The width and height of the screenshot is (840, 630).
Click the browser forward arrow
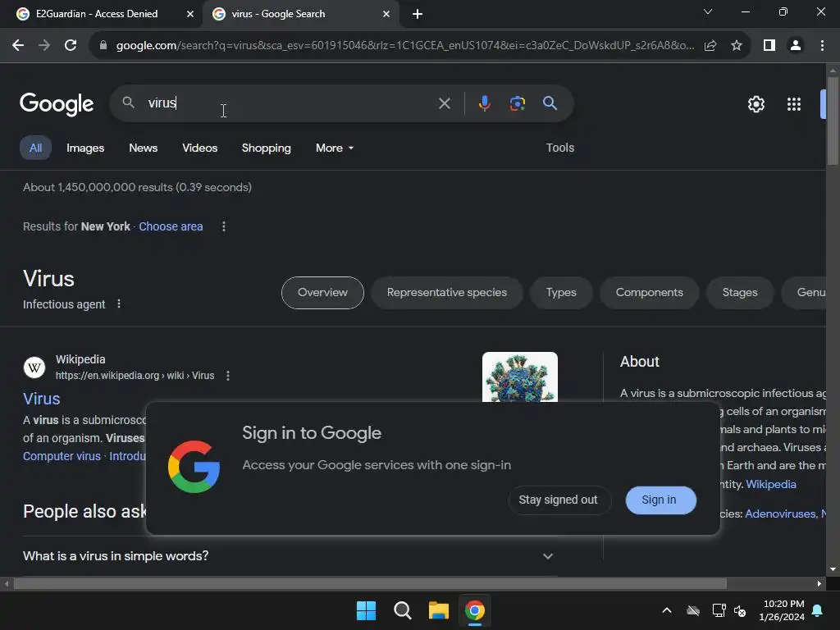(44, 46)
